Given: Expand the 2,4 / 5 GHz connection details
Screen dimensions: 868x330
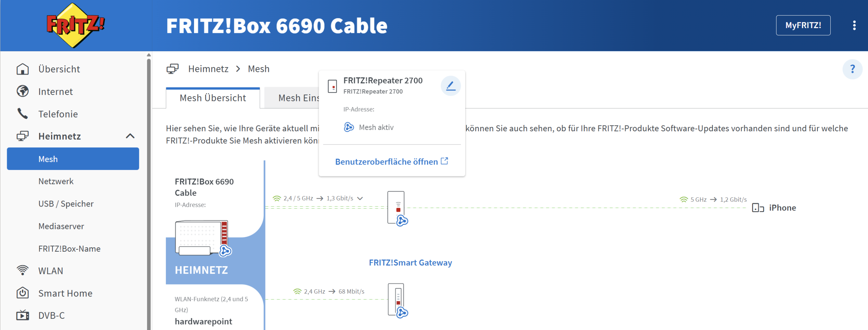Looking at the screenshot, I should pos(360,198).
